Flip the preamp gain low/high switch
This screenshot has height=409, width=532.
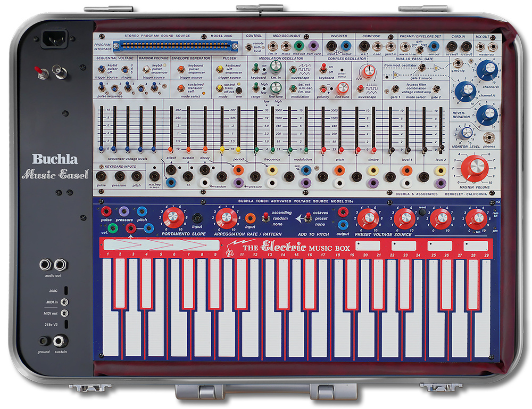click(420, 50)
